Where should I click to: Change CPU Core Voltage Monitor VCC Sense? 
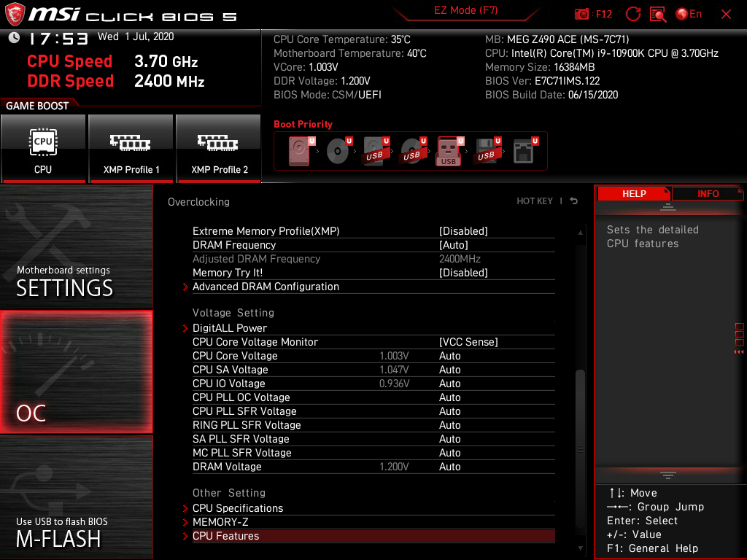coord(468,342)
